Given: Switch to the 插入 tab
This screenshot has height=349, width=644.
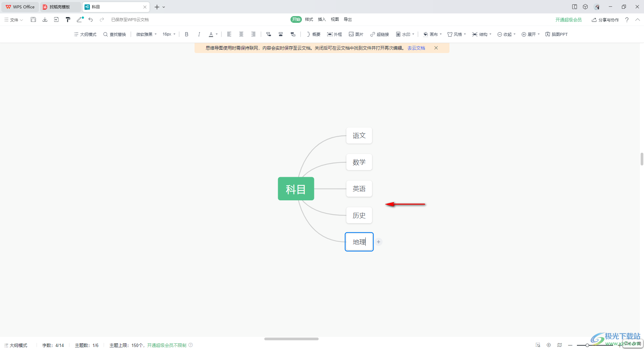Looking at the screenshot, I should click(x=322, y=19).
